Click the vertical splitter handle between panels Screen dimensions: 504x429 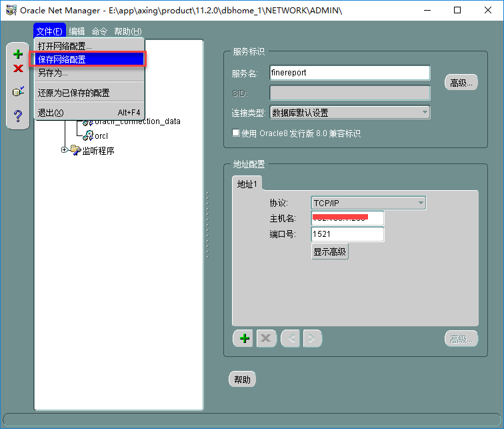[x=207, y=225]
